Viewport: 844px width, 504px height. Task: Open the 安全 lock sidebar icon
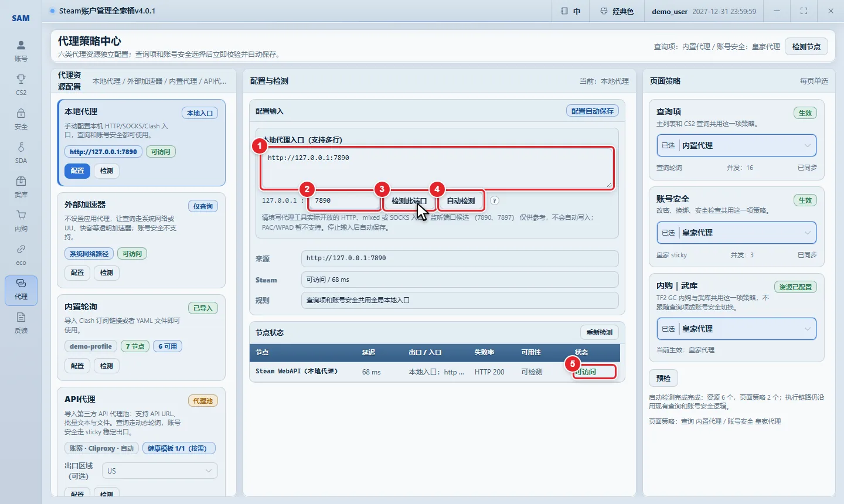[21, 119]
